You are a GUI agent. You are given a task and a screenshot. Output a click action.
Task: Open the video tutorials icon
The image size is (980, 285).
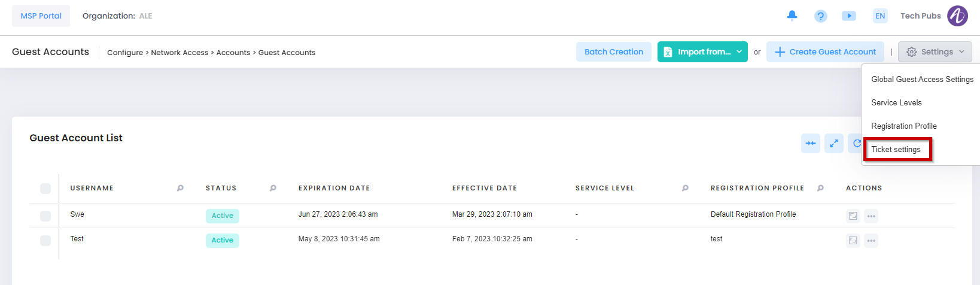[x=848, y=16]
